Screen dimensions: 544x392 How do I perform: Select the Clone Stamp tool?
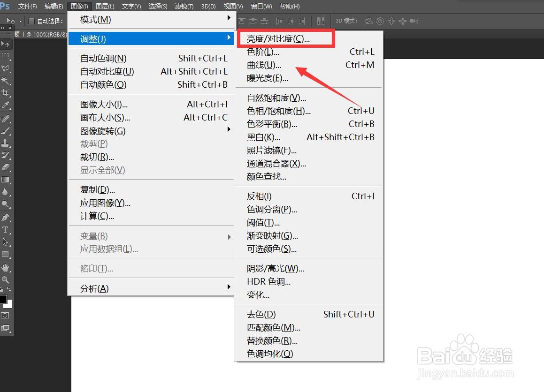6,143
